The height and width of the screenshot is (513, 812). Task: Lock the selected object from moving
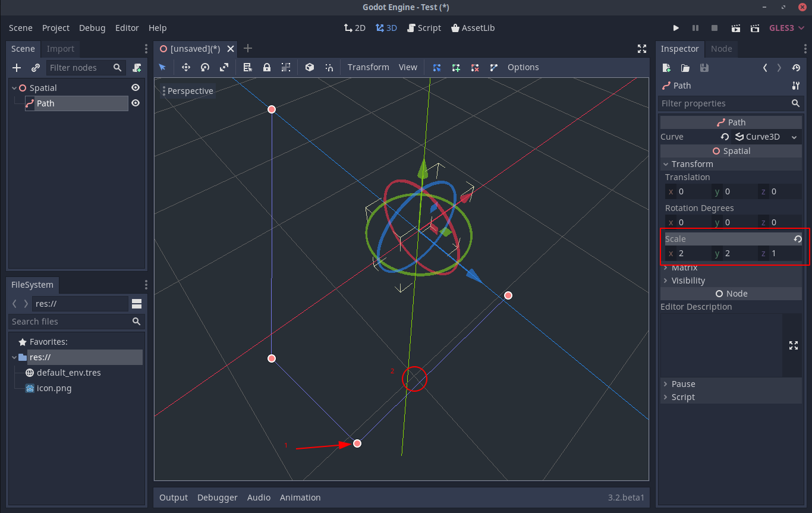click(267, 67)
